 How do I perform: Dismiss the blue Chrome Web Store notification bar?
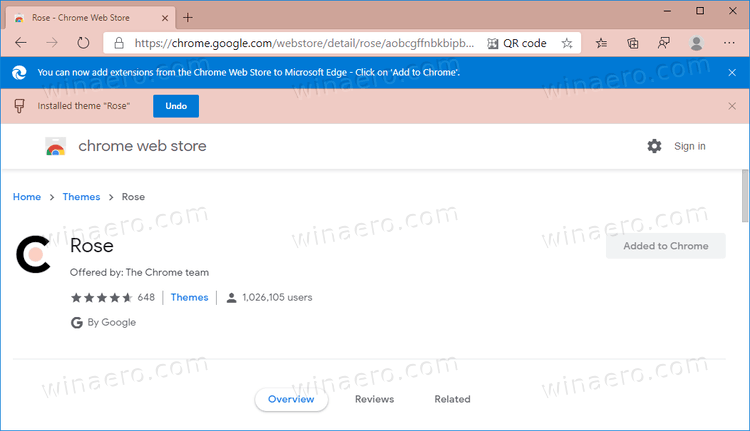point(732,73)
